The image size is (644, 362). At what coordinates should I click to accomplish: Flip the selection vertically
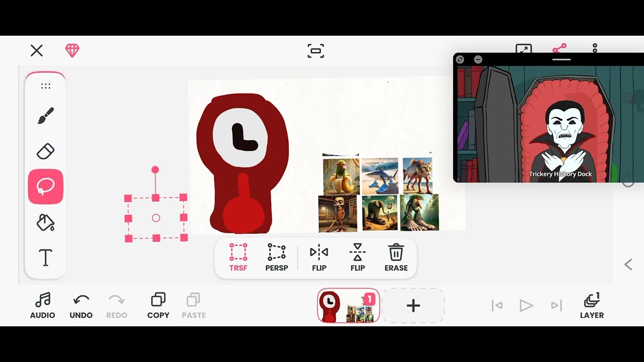point(358,257)
